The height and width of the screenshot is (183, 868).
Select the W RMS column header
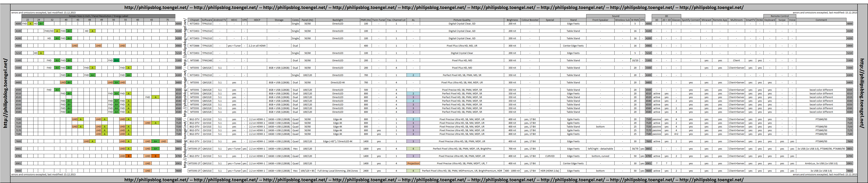click(x=635, y=20)
